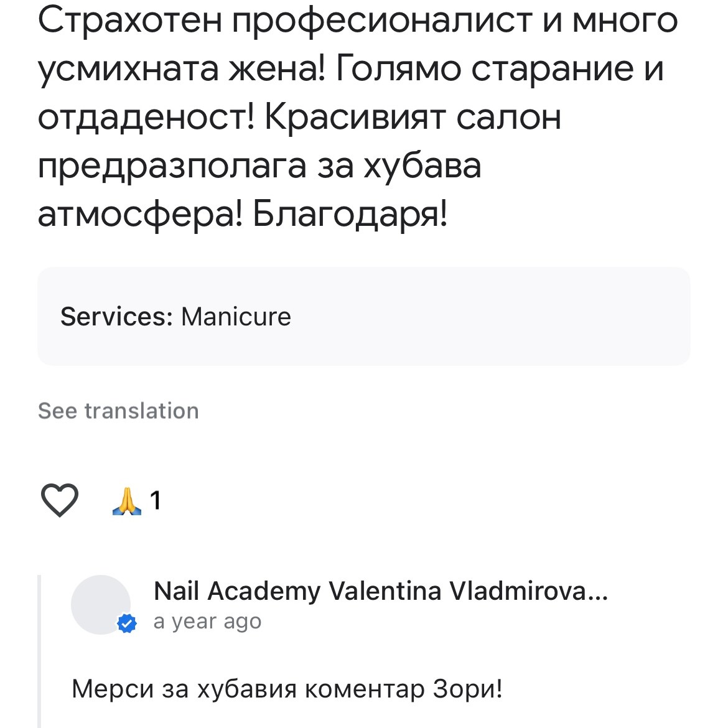Click the phrase "усмихната жена!"
Screen dimensions: 728x728
(182, 68)
